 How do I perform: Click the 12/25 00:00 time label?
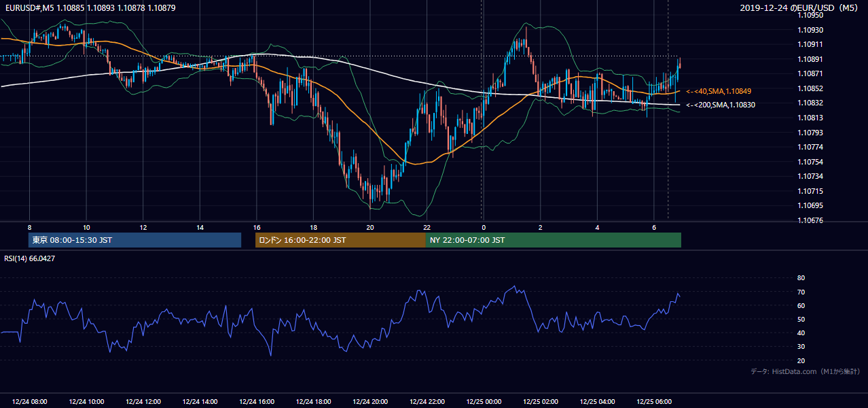coord(484,402)
